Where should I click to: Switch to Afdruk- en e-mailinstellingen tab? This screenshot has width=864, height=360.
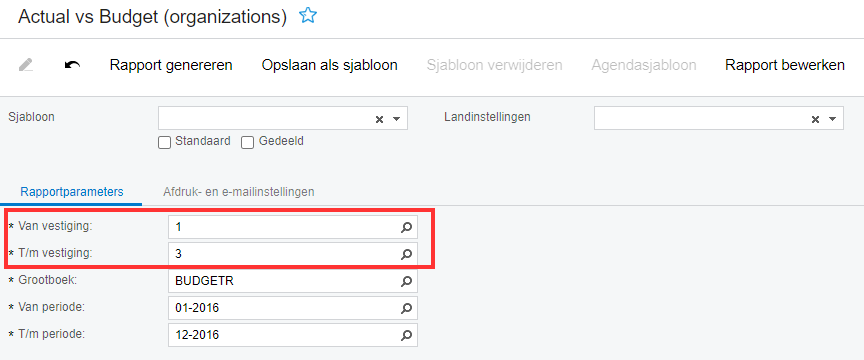coord(239,192)
